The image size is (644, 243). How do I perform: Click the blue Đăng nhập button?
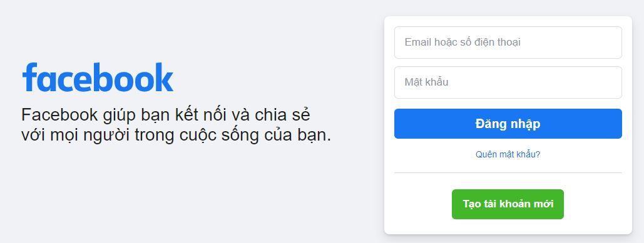(x=508, y=124)
